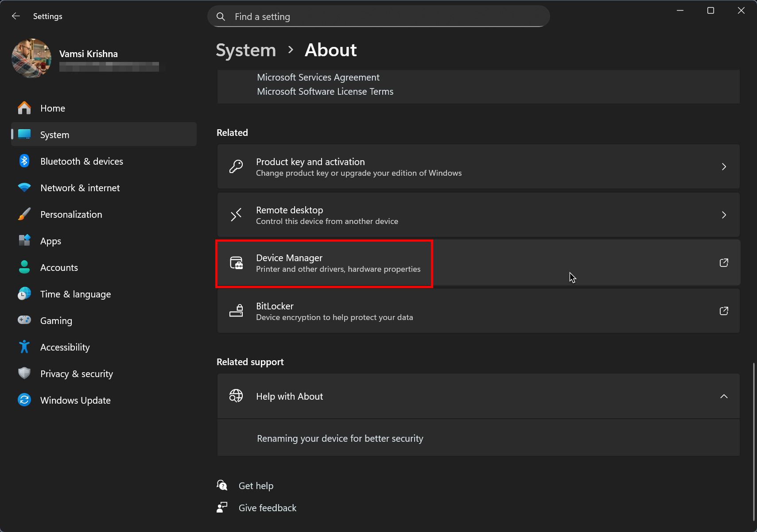The image size is (757, 532).
Task: Collapse the Help with About section
Action: click(724, 397)
